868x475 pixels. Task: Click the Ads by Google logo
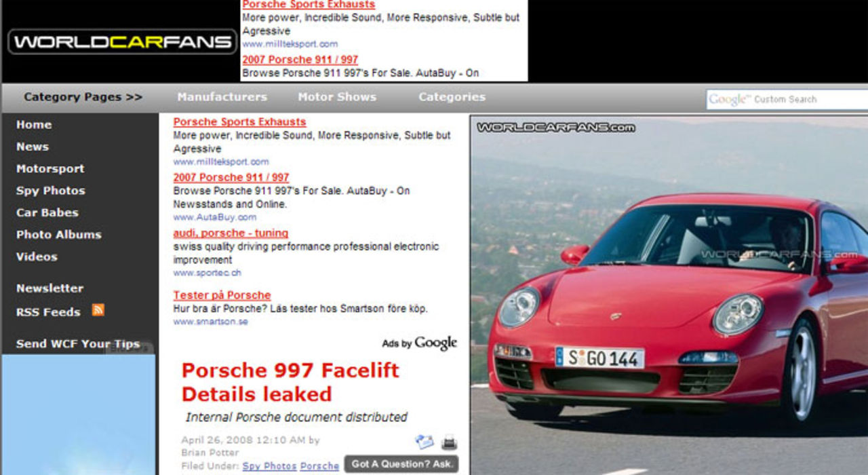tap(418, 344)
